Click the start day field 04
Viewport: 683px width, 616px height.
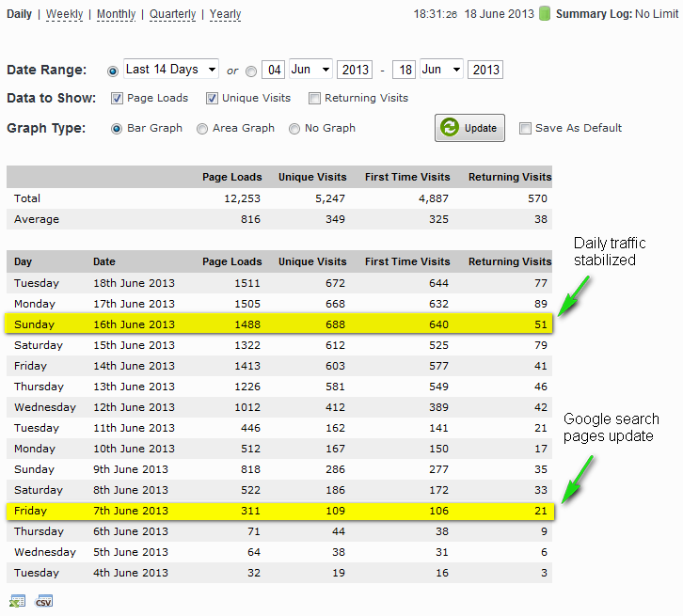273,70
